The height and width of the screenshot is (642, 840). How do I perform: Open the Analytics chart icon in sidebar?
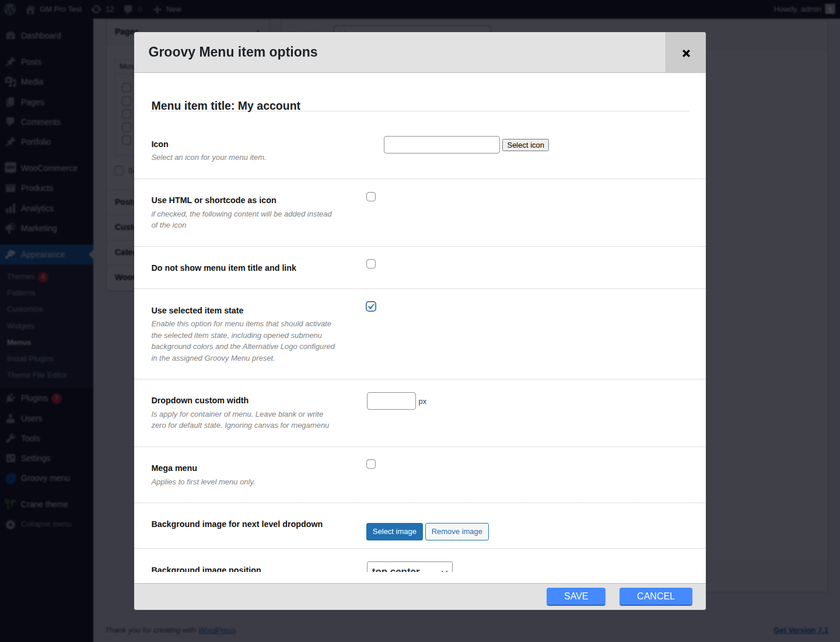click(x=10, y=208)
